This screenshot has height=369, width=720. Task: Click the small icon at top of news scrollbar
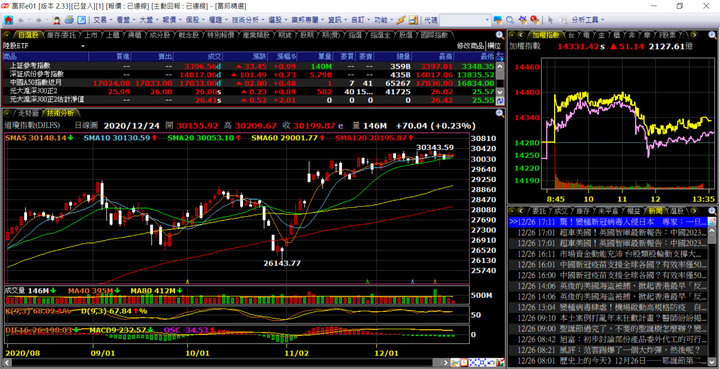pyautogui.click(x=713, y=223)
